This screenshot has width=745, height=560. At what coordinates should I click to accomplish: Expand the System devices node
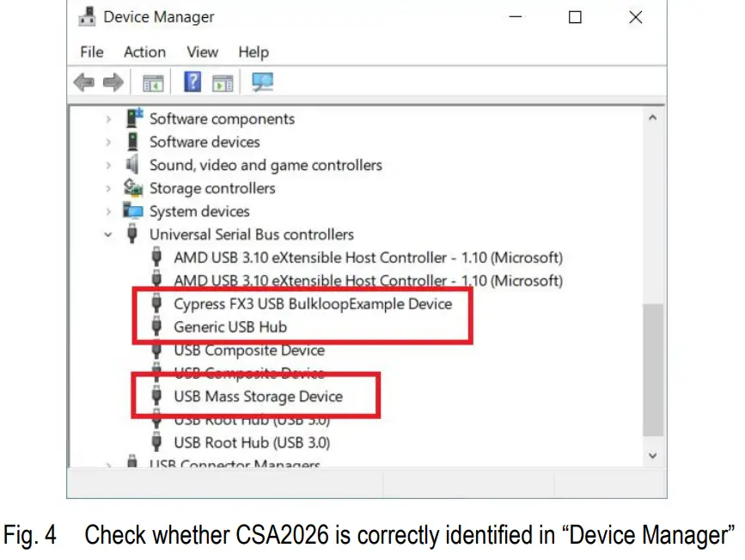pos(108,211)
